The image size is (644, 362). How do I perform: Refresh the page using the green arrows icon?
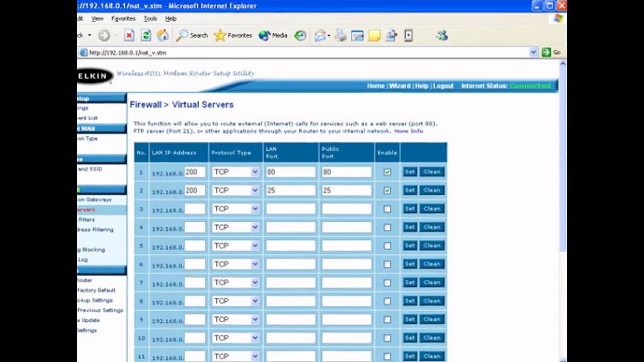146,35
